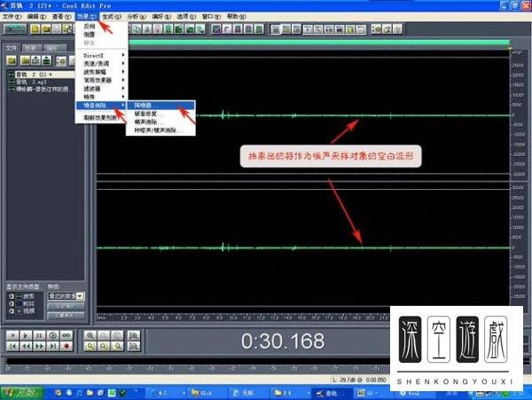The height and width of the screenshot is (400, 532).
Task: Open the 生成(G) menu
Action: (x=112, y=16)
